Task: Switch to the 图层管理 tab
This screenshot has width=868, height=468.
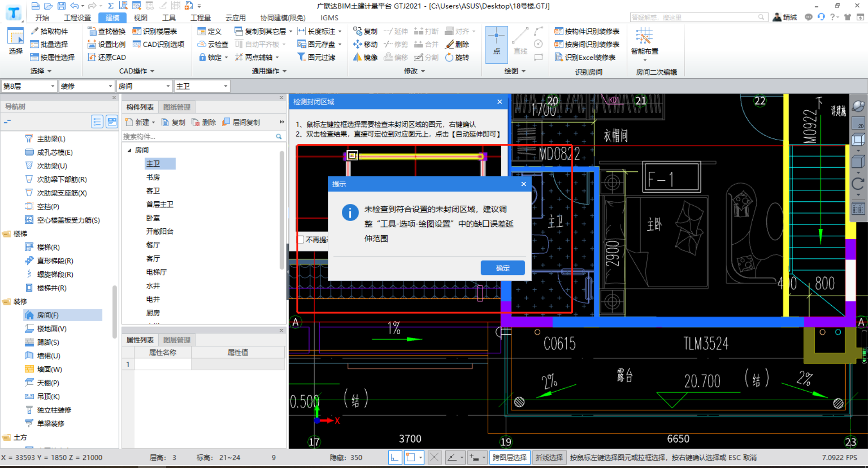Action: tap(177, 340)
